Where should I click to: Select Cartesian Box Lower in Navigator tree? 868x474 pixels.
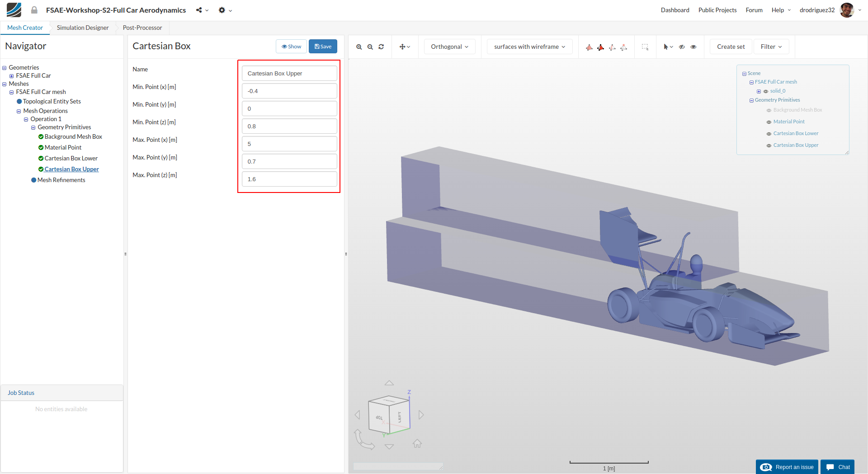(x=71, y=158)
